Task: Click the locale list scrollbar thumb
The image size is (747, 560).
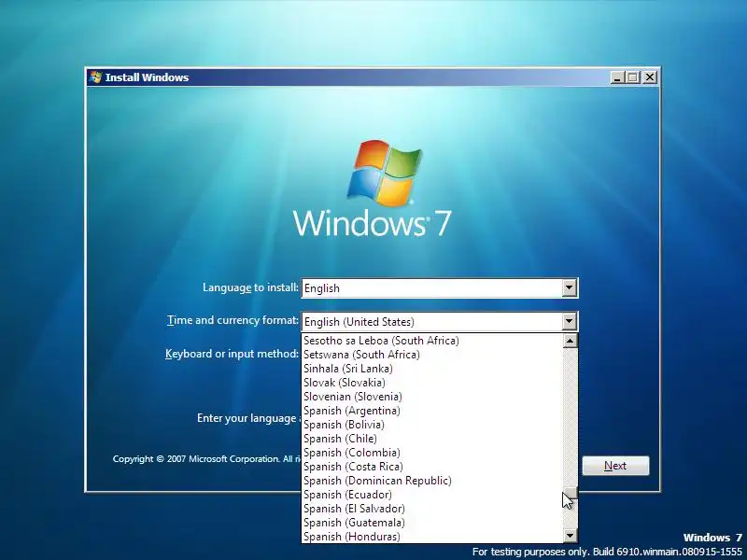Action: 571,493
